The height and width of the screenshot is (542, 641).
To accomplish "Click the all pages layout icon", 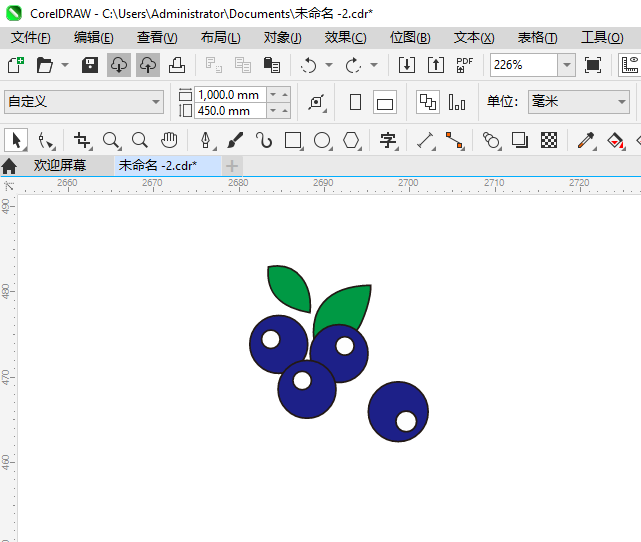I will (428, 102).
